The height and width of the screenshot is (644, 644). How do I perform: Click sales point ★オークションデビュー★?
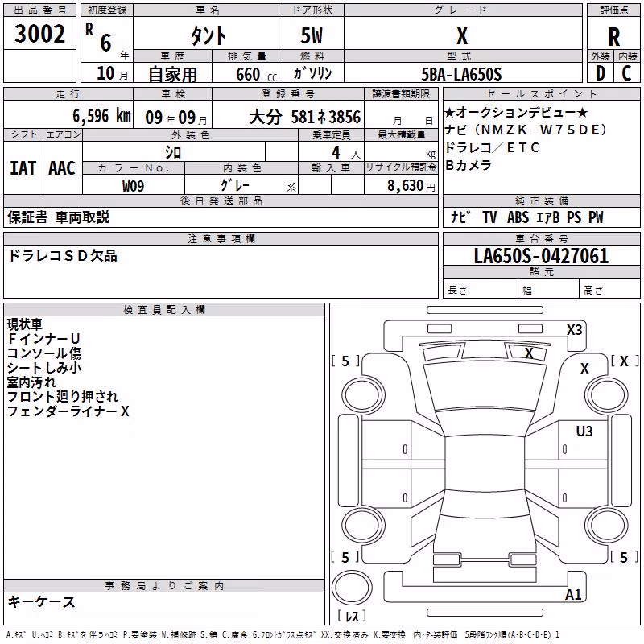tap(516, 112)
